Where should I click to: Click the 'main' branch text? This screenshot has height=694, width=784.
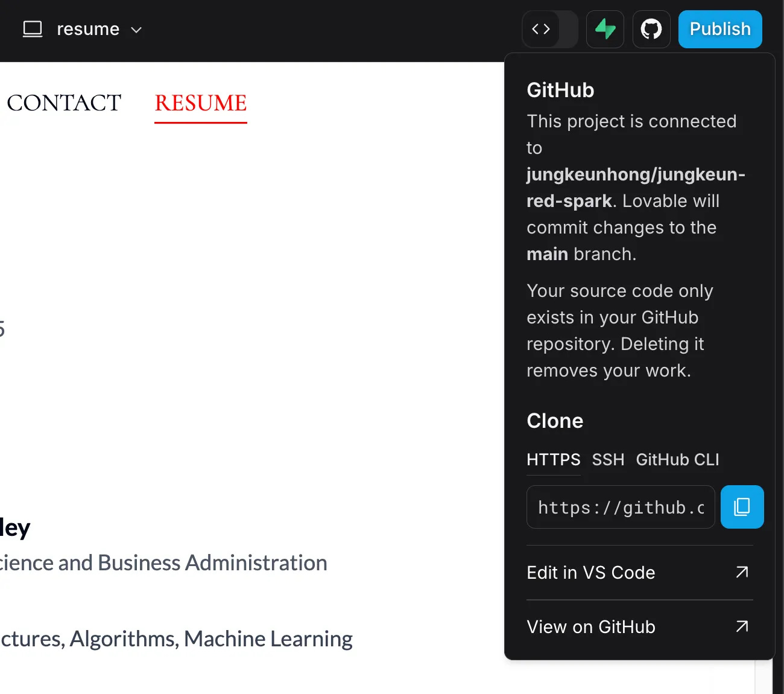(547, 254)
